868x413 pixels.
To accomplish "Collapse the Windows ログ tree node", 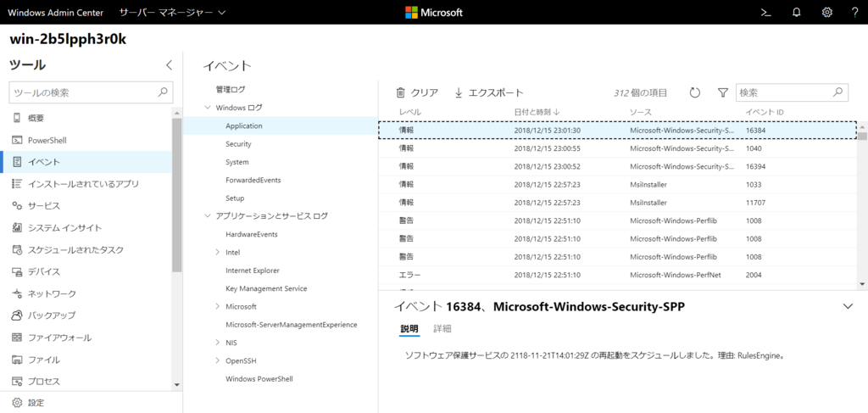I will (209, 108).
